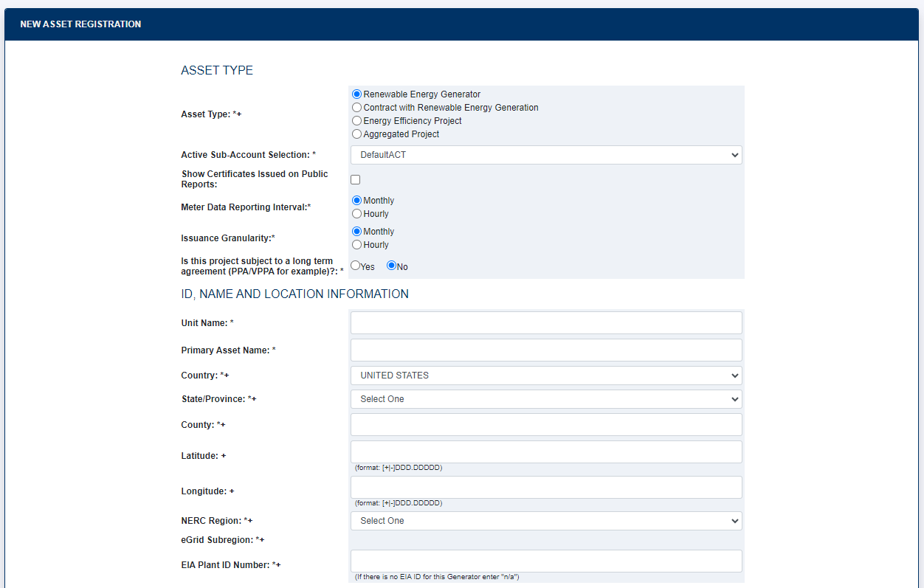Click the County field label

point(203,425)
